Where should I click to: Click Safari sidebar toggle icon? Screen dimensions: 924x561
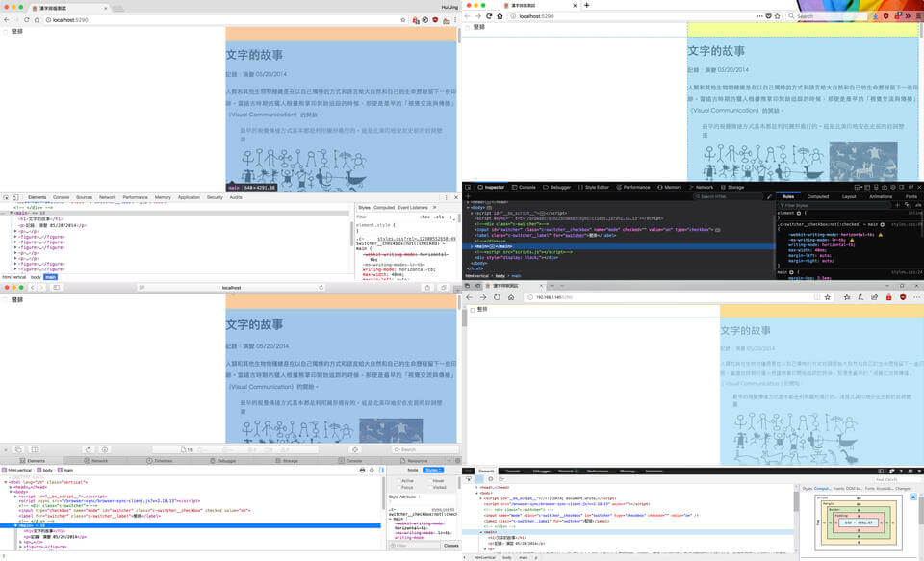tap(57, 288)
